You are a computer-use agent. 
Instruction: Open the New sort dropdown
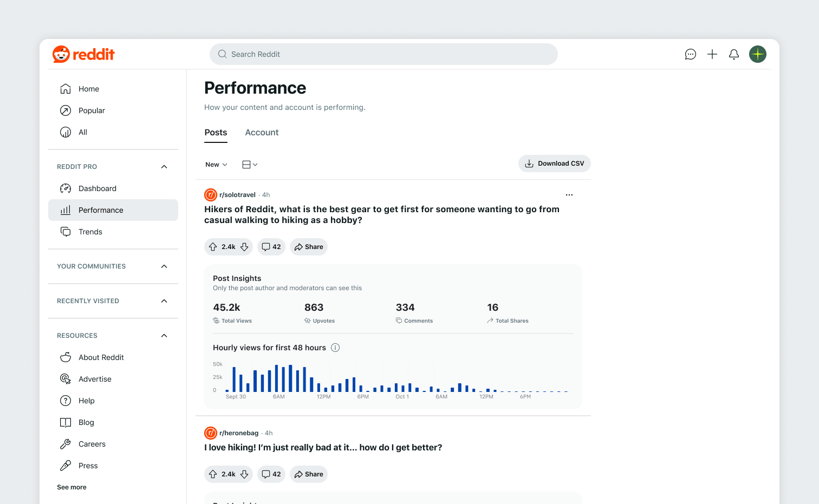(x=216, y=165)
